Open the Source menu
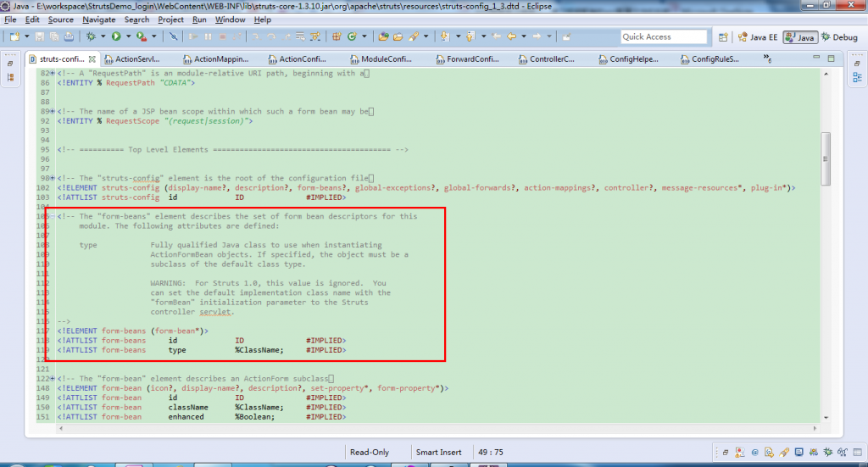The height and width of the screenshot is (467, 868). coord(60,19)
